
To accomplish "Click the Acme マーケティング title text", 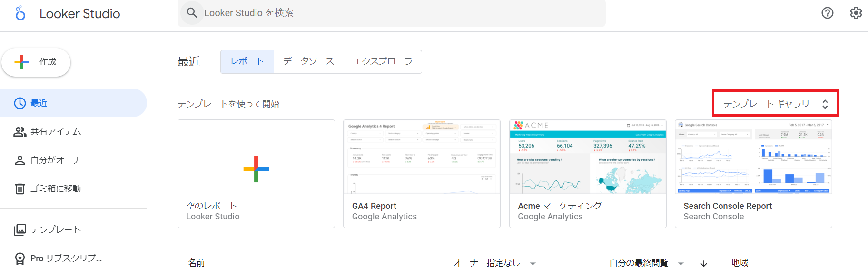I will [x=560, y=206].
